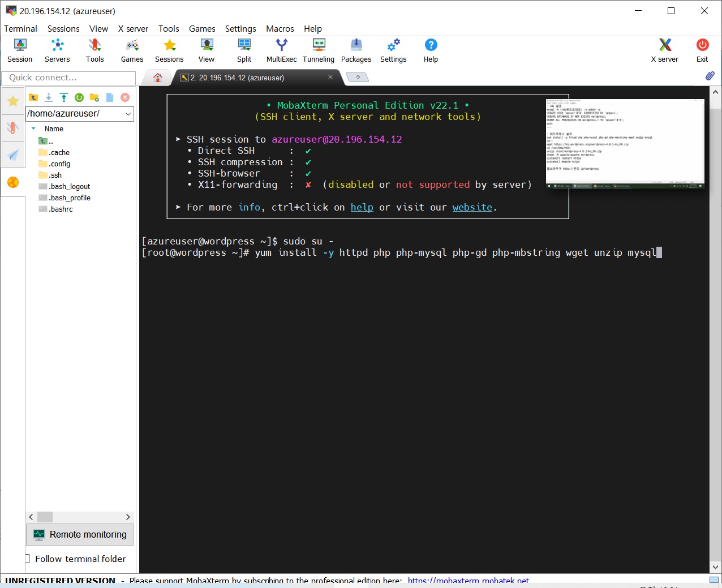Click the SFTP new folder icon
The width and height of the screenshot is (722, 588).
pyautogui.click(x=94, y=97)
